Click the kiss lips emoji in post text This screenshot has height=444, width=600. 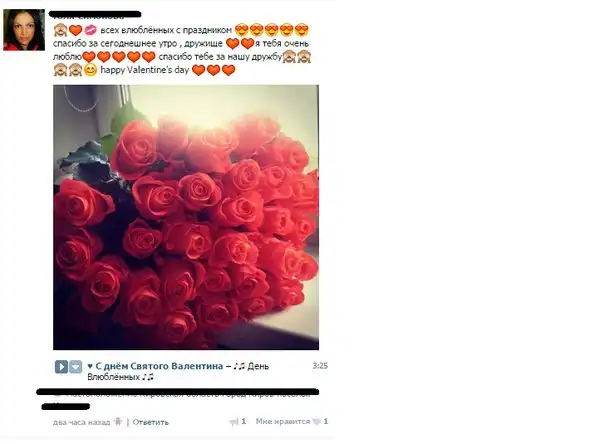(91, 29)
